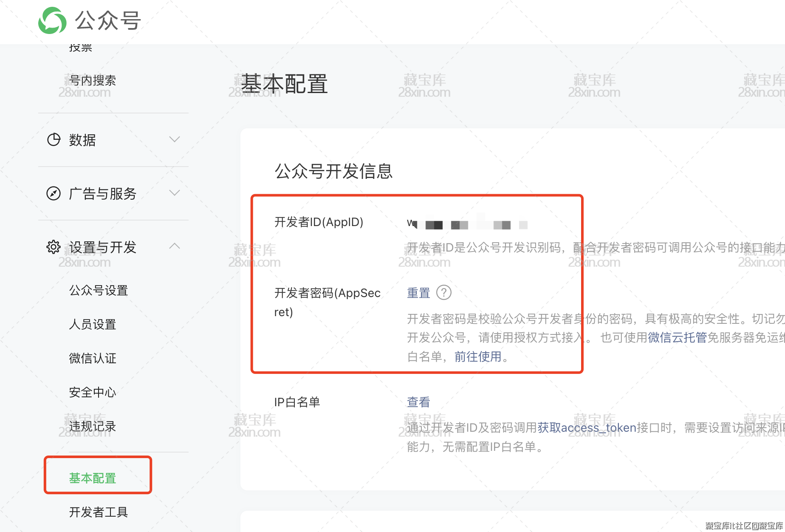Click the green WeChat Official Account logo
The height and width of the screenshot is (532, 785).
(x=52, y=20)
